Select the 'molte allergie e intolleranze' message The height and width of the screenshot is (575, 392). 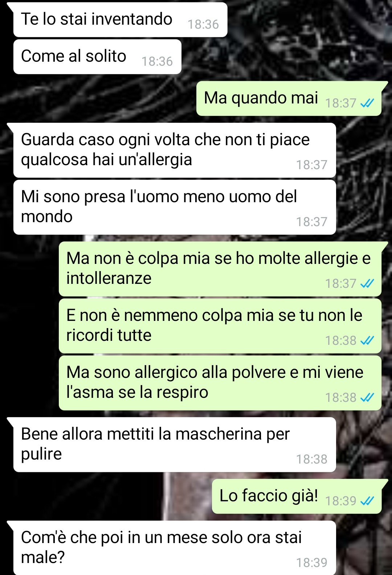click(220, 269)
